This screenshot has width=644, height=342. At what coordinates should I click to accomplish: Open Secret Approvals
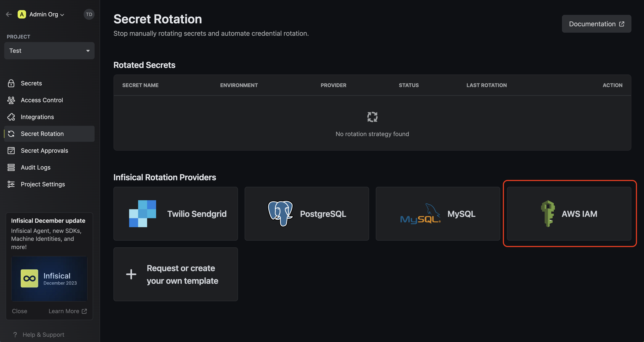click(49, 151)
